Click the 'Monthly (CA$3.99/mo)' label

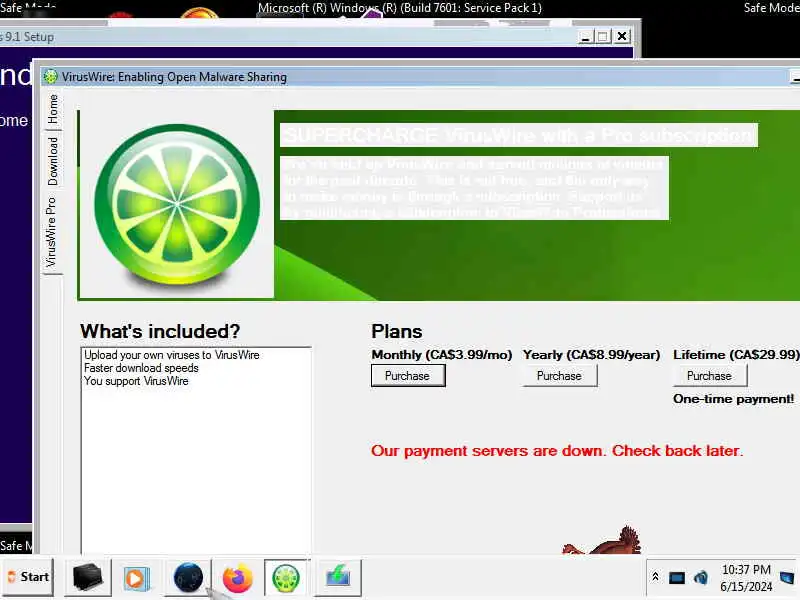click(442, 355)
